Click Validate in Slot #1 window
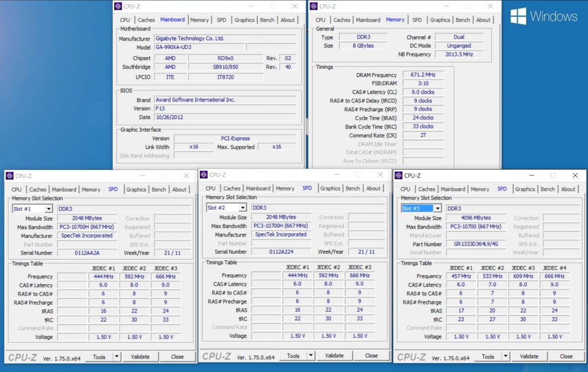This screenshot has width=588, height=372. coord(140,357)
